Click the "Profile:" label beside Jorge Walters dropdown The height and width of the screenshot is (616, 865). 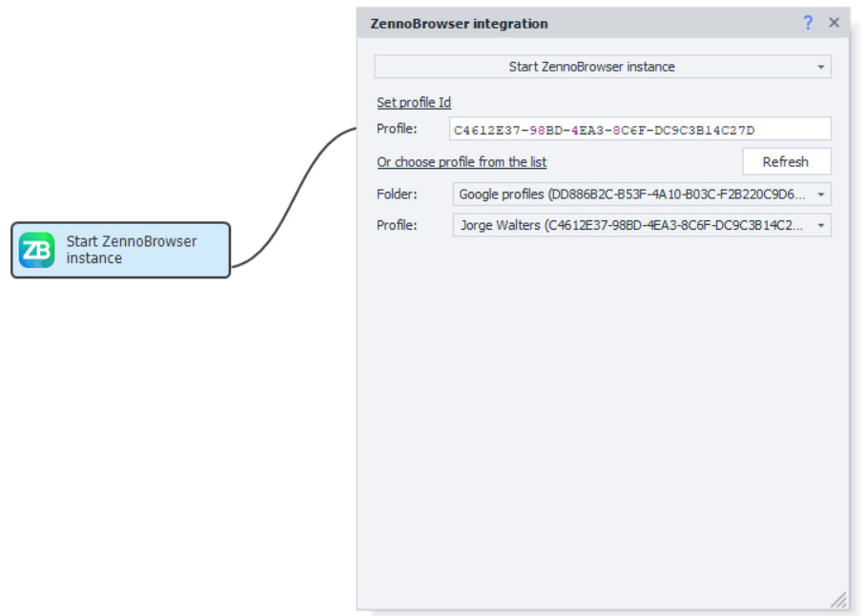[x=397, y=226]
